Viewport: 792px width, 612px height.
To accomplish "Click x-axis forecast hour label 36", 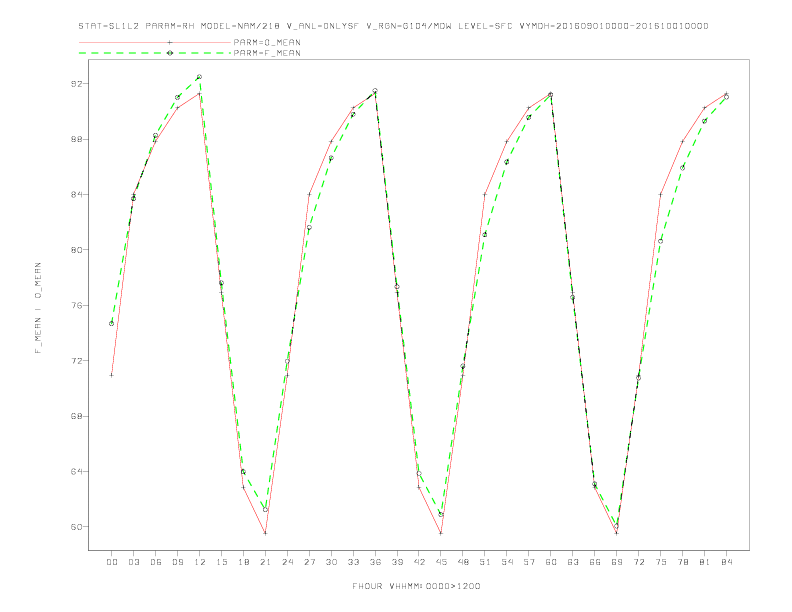I will click(x=375, y=562).
